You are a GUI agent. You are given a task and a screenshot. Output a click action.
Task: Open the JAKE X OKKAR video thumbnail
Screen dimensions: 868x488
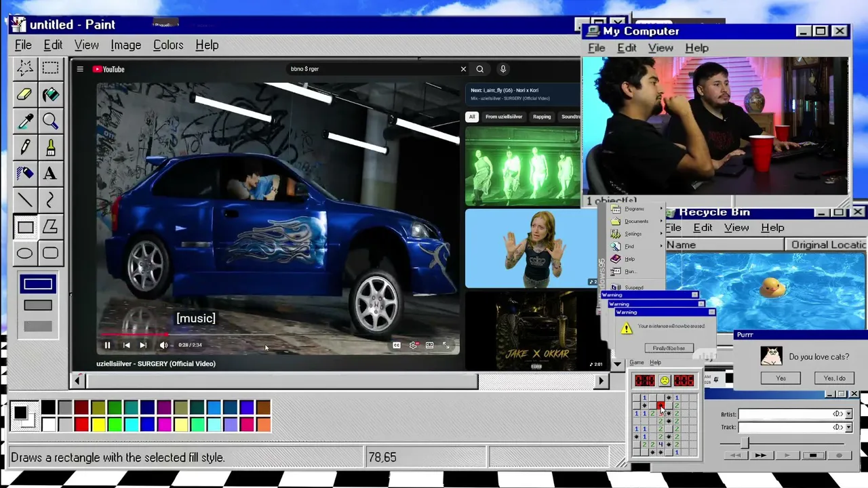tap(534, 331)
